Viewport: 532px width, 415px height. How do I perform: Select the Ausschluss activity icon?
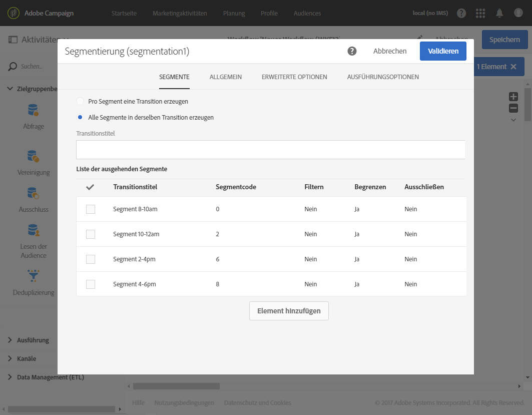[x=34, y=193]
